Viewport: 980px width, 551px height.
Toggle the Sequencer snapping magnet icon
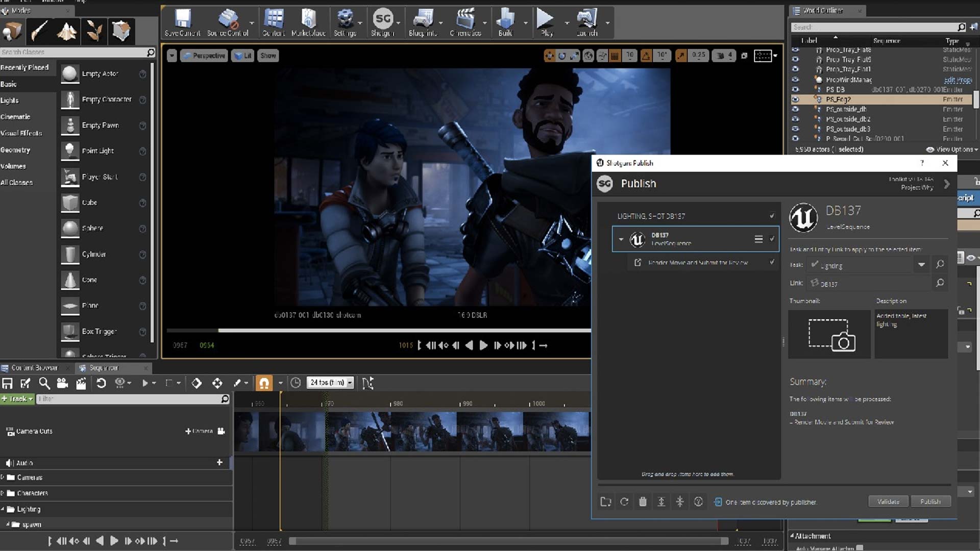point(264,383)
